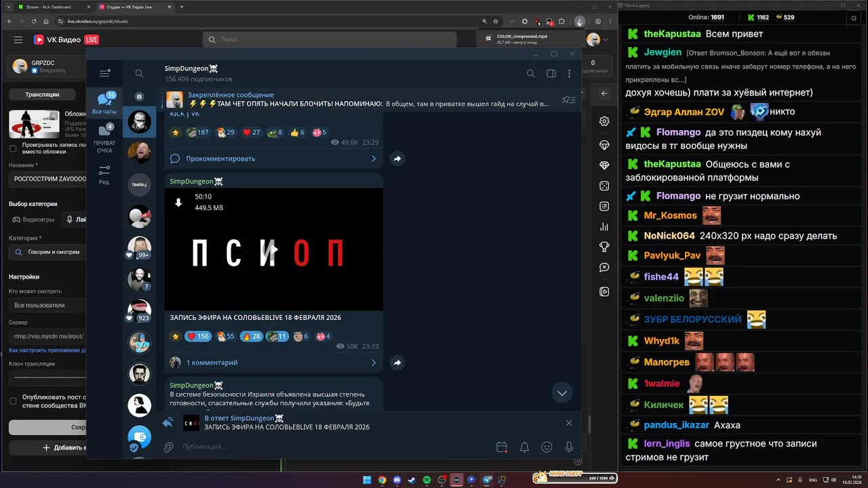Open 'Ред.' edit folders in Telegram sidebar
Screen dimensions: 868x488
pyautogui.click(x=104, y=175)
